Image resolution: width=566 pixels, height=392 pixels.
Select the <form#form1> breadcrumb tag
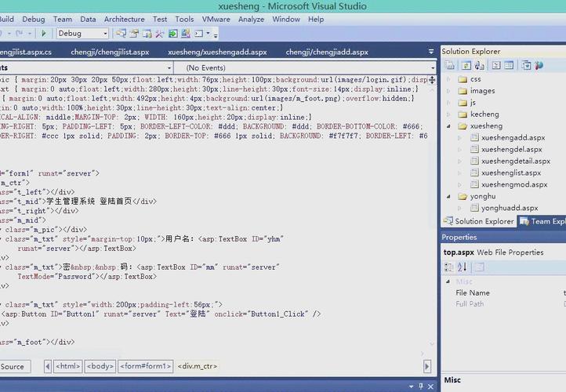[145, 366]
